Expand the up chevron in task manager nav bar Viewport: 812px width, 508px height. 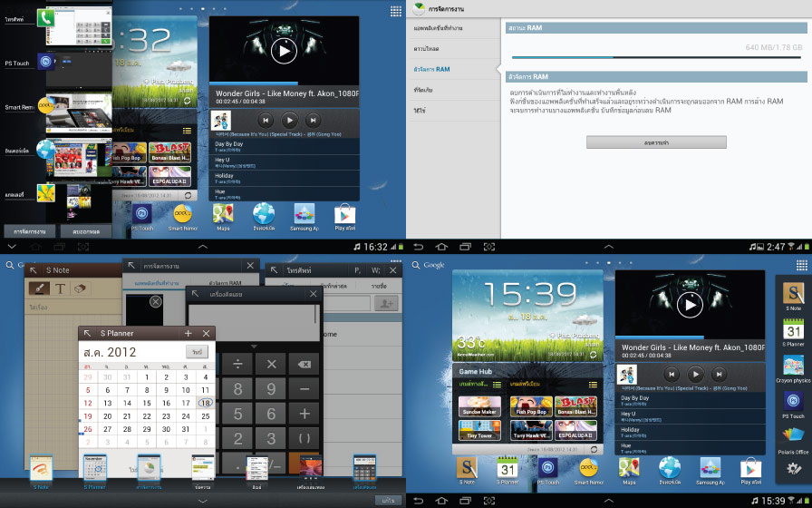[609, 247]
